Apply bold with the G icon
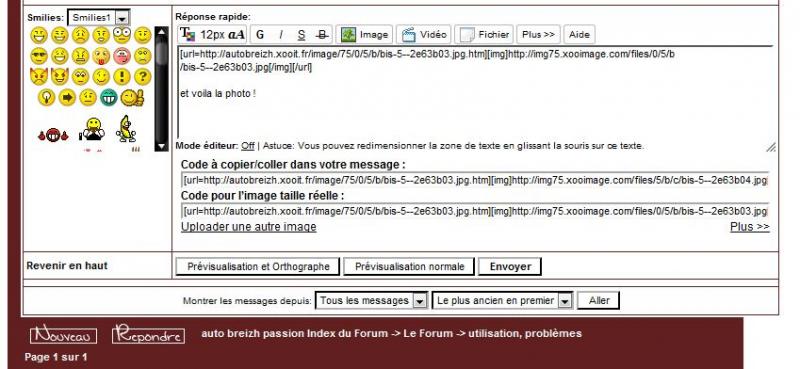The image size is (800, 369). tap(260, 35)
